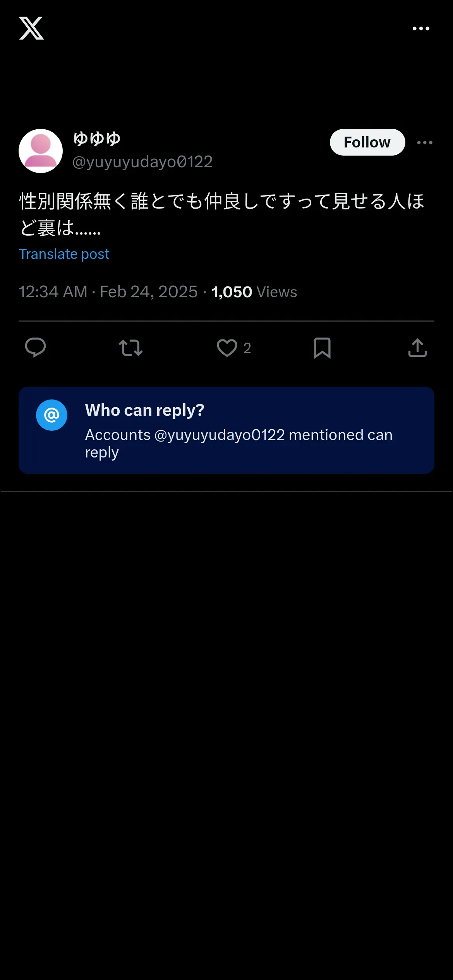Click the Feb 24, 2025 date
Image resolution: width=453 pixels, height=980 pixels.
[x=149, y=292]
